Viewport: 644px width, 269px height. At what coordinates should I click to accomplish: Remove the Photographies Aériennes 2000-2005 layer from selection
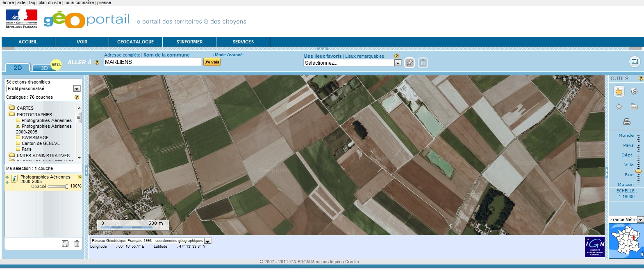[80, 177]
